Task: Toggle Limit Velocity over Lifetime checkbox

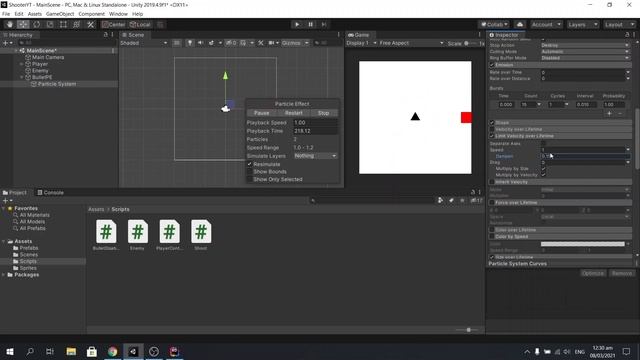Action: click(x=492, y=136)
